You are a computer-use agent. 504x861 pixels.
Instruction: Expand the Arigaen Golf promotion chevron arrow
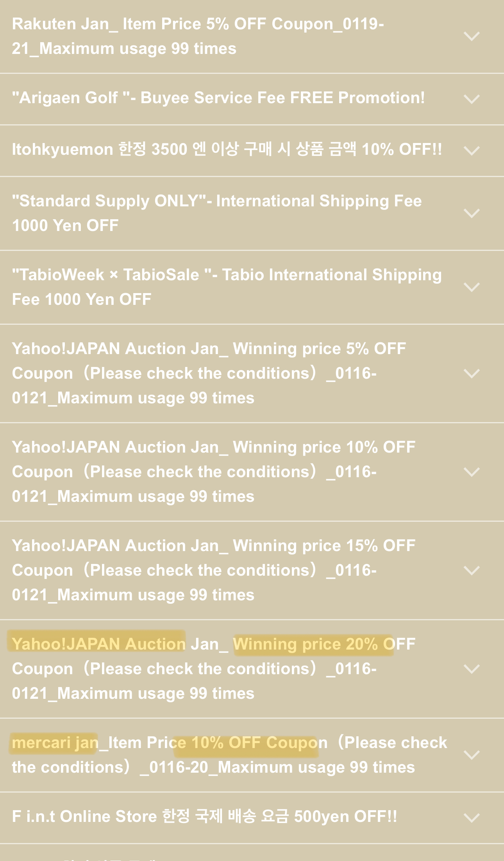pos(472,99)
